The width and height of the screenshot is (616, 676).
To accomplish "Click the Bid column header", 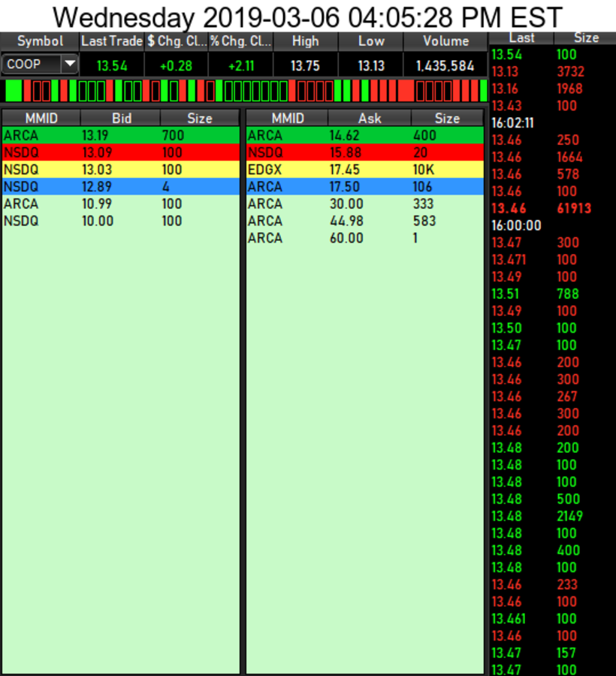I will pos(121,118).
